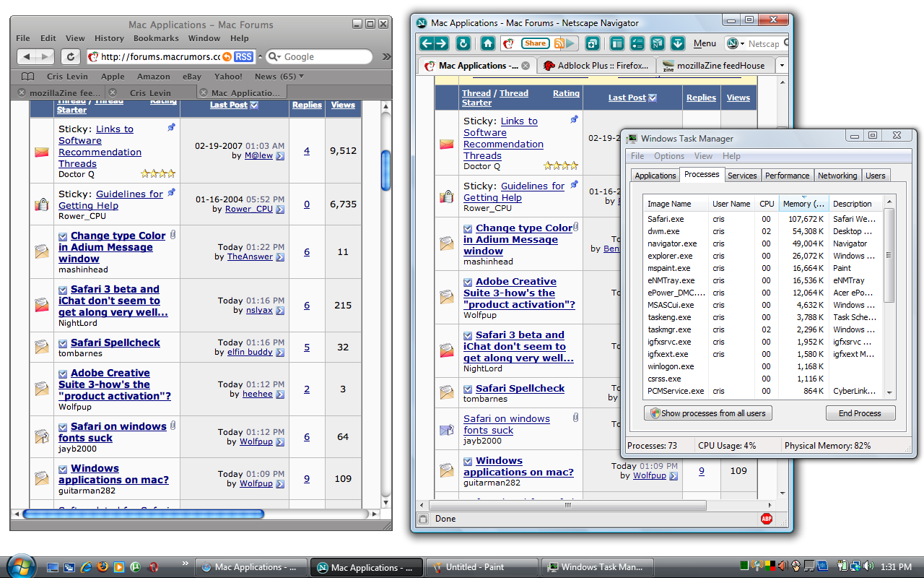
Task: Go back in the Safari window
Action: (x=26, y=56)
